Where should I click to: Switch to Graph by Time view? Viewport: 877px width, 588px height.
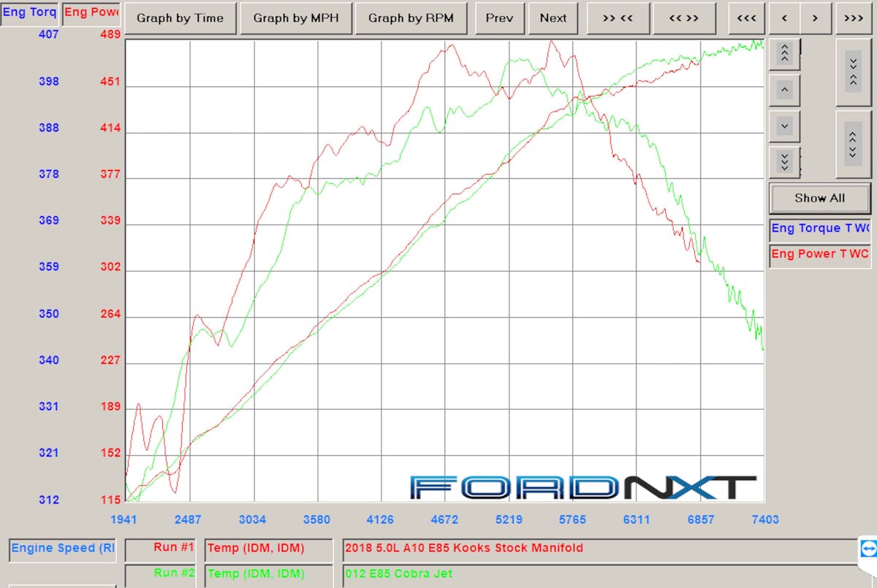(x=180, y=18)
